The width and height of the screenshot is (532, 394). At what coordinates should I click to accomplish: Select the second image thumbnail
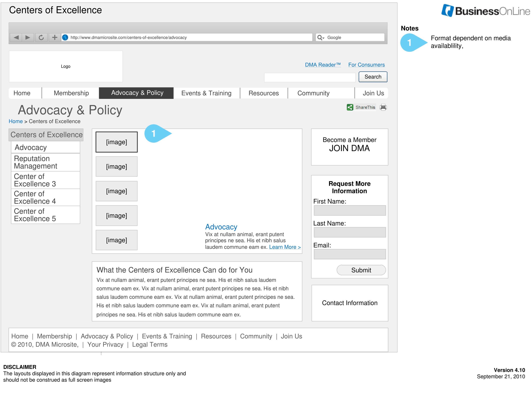pos(117,166)
